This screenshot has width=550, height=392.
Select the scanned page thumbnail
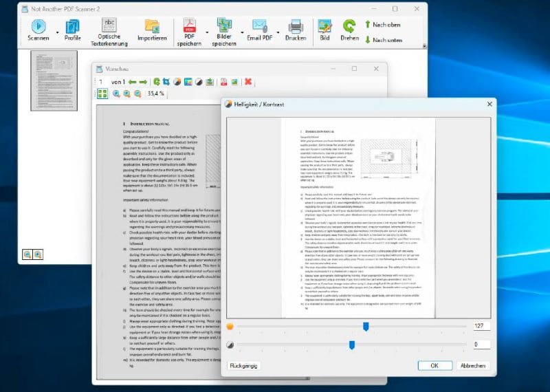pos(54,80)
